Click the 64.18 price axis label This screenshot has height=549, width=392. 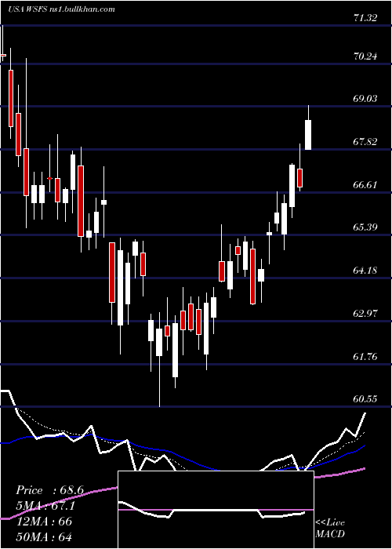(365, 271)
